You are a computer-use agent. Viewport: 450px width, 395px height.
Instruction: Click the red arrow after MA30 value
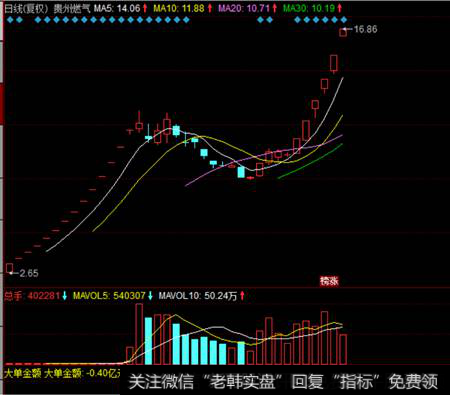(x=340, y=8)
